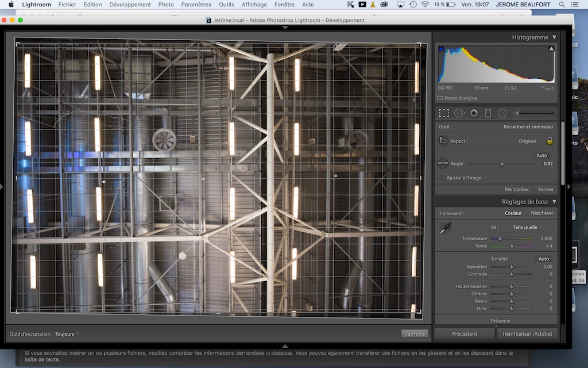Image resolution: width=588 pixels, height=368 pixels.
Task: Choose the red eye correction tool
Action: coord(474,113)
